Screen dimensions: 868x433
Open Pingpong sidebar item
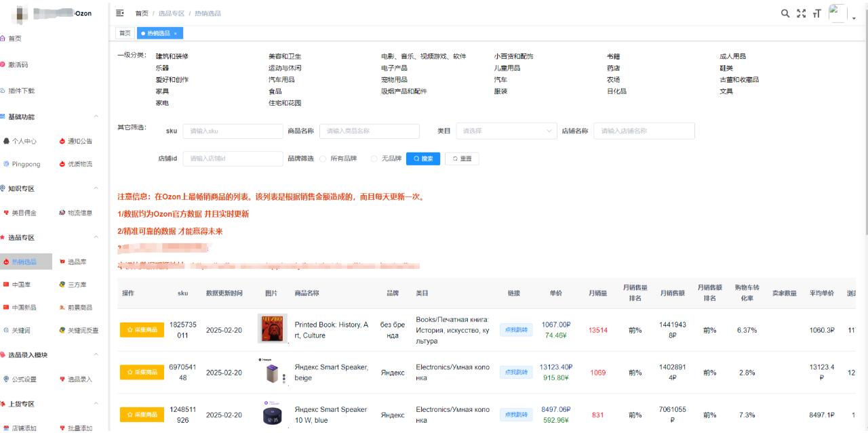click(x=26, y=164)
